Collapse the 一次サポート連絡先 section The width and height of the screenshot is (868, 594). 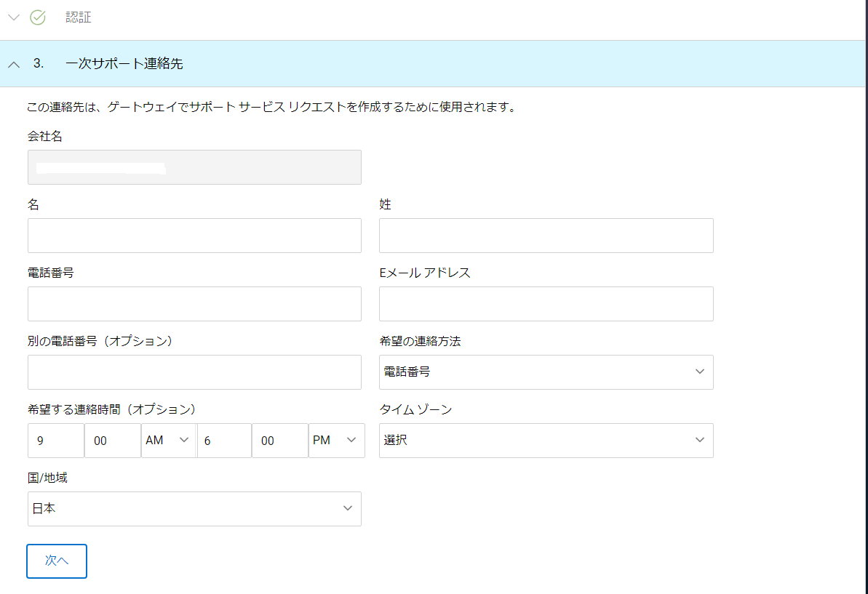(x=13, y=64)
